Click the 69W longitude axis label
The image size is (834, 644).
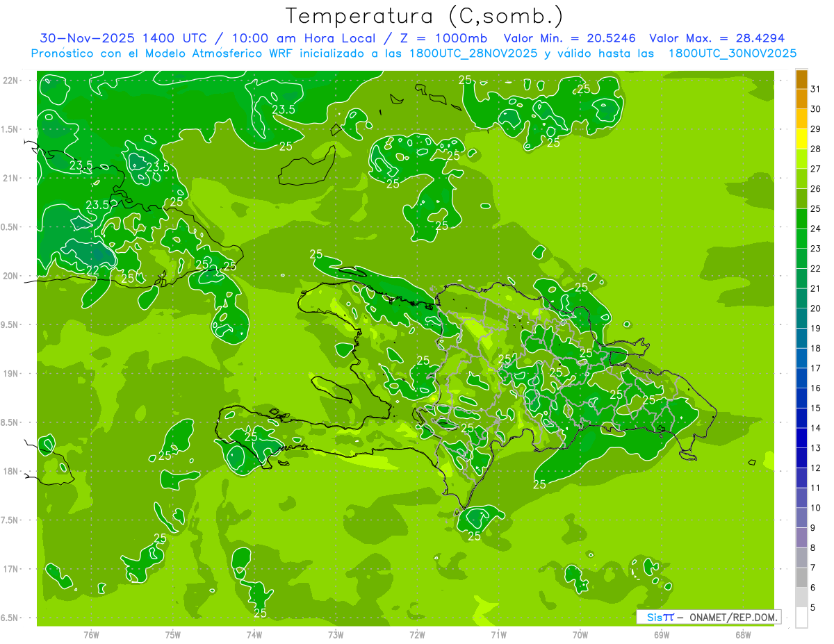(x=661, y=634)
